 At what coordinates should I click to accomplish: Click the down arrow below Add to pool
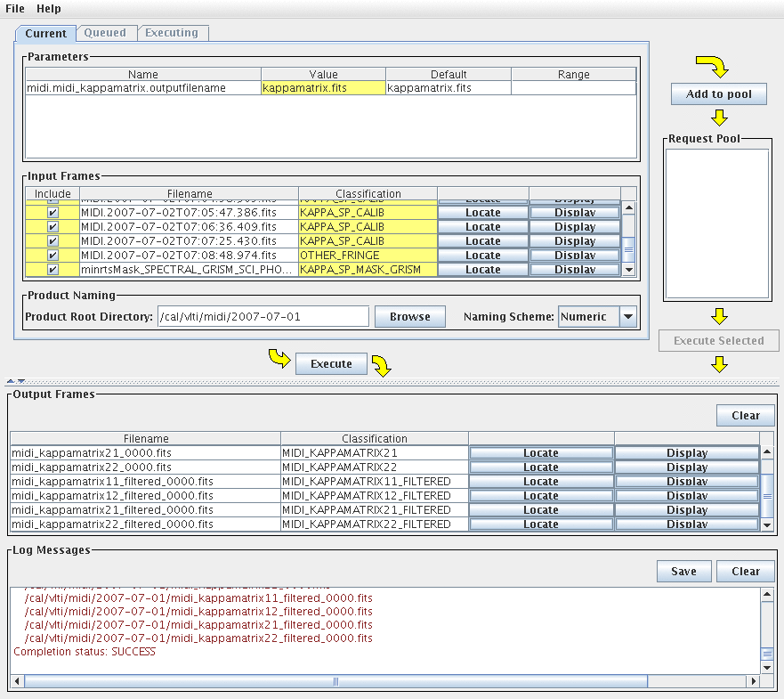[720, 118]
